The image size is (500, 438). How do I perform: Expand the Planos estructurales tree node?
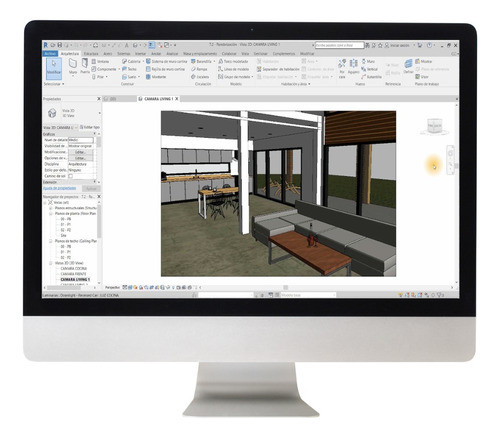[x=51, y=208]
